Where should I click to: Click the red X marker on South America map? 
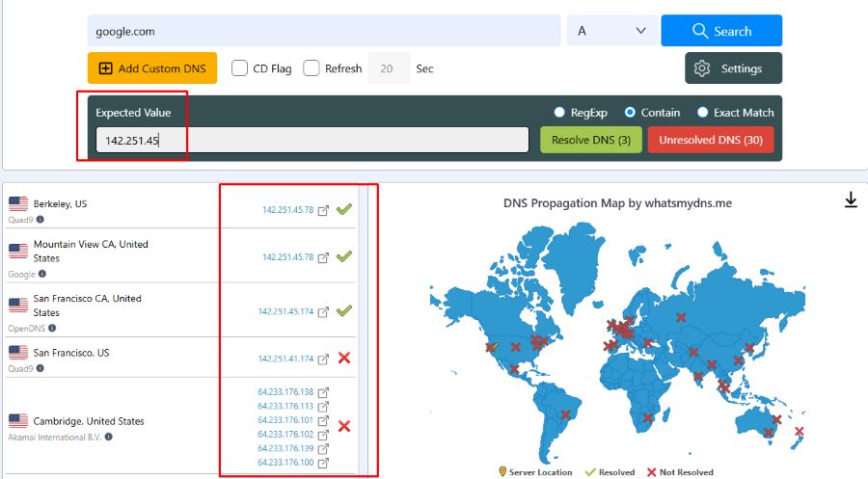(565, 414)
